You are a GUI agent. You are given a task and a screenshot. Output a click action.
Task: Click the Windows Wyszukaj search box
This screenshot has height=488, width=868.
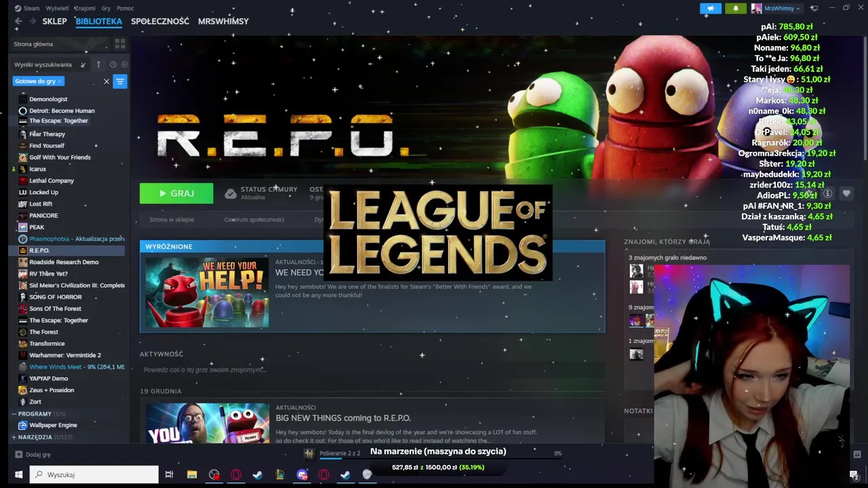pyautogui.click(x=95, y=474)
